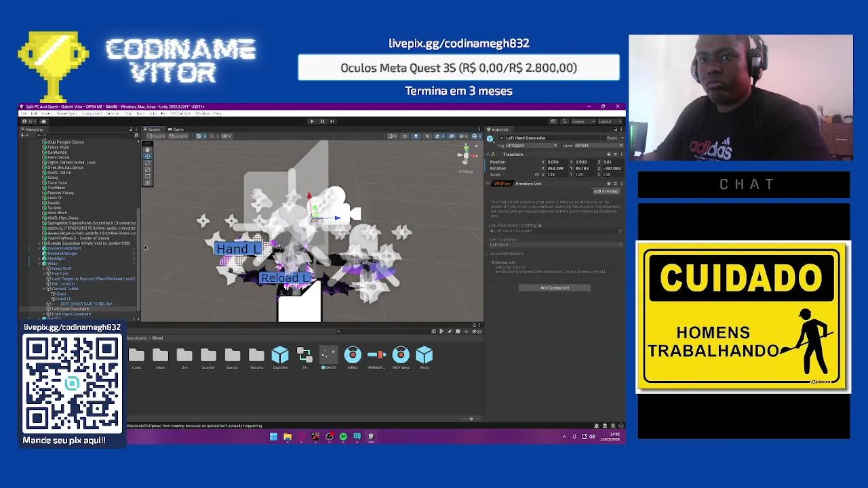Toggle Left Hand Constraint active checkbox
868x488 pixels.
[x=501, y=138]
